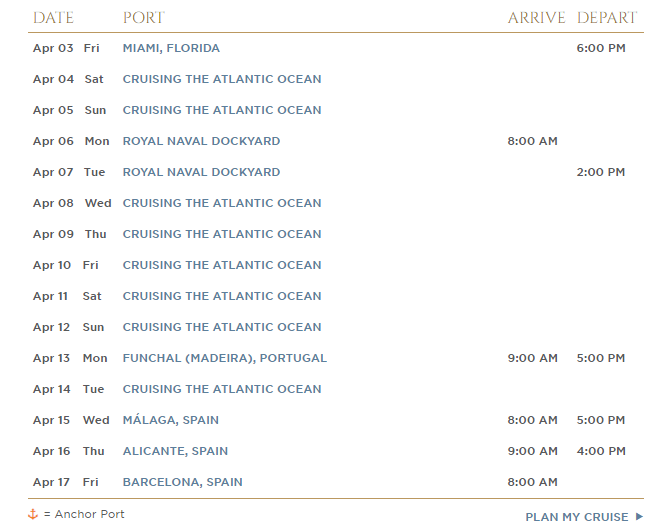Screen dimensions: 671x531
Task: Select Royal Naval Dockyard on Apr 06
Action: (x=202, y=141)
